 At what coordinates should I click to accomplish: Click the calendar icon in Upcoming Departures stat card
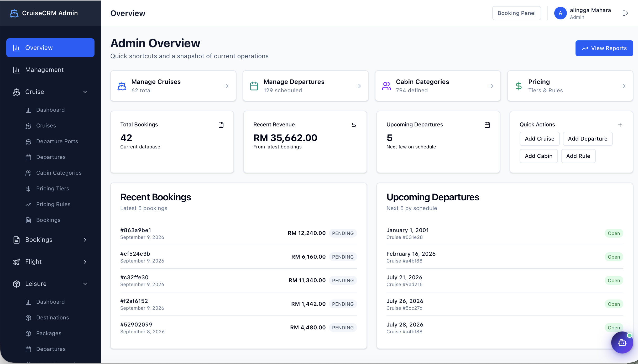[x=487, y=125]
